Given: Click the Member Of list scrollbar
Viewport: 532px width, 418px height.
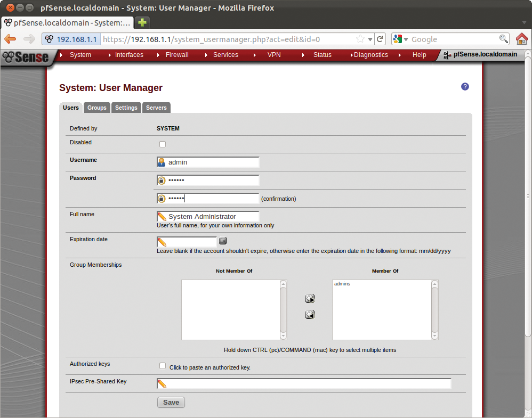Looking at the screenshot, I should point(434,310).
